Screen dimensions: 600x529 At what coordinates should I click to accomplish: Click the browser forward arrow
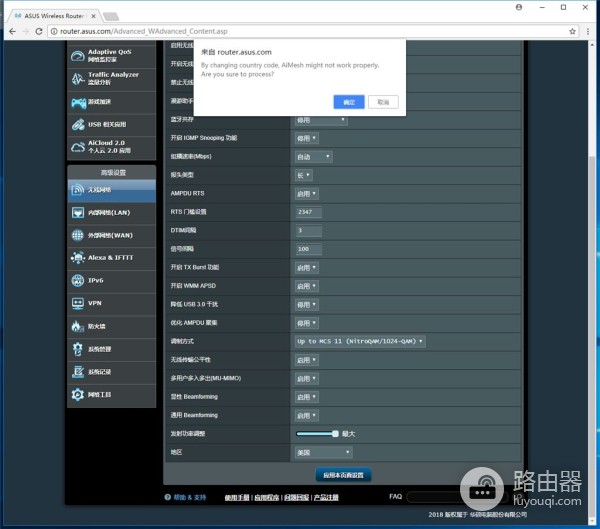[x=26, y=31]
